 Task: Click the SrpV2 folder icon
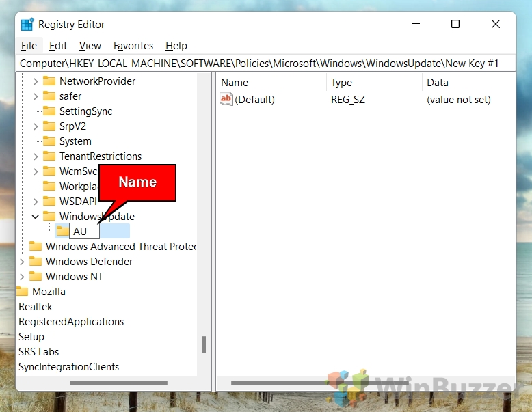point(49,126)
